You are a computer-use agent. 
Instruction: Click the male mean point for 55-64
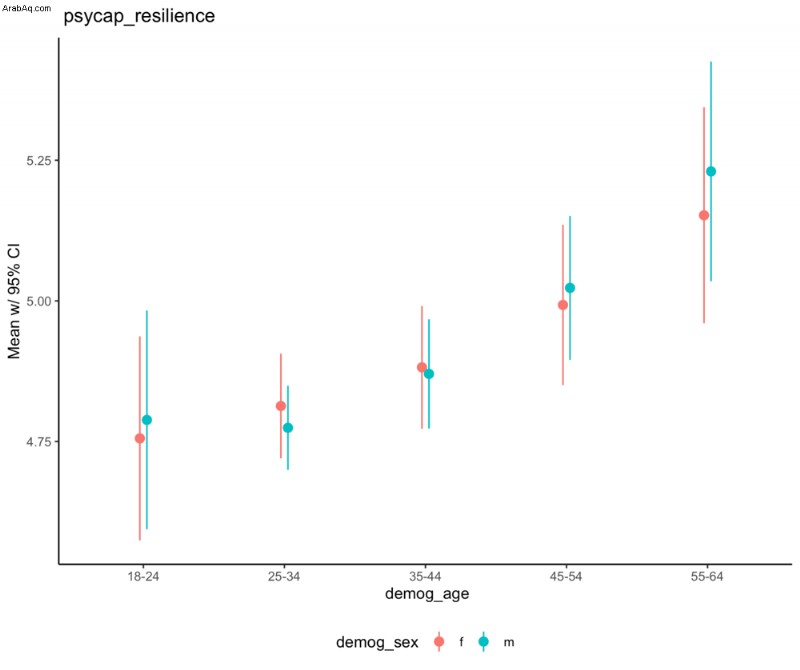711,171
